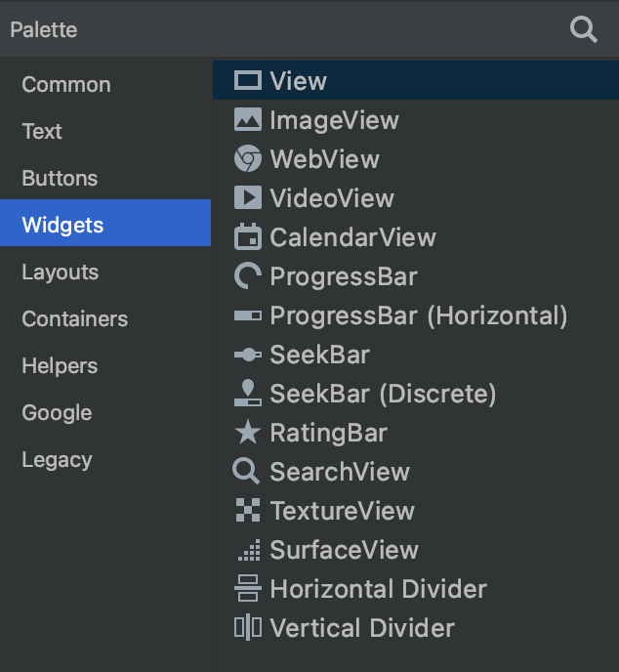Select the circular ProgressBar icon

248,276
